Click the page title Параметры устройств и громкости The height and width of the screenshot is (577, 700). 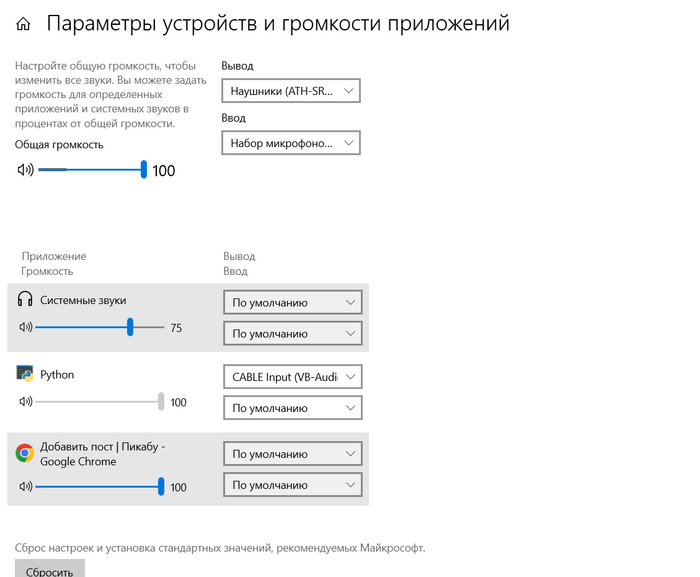tap(278, 23)
